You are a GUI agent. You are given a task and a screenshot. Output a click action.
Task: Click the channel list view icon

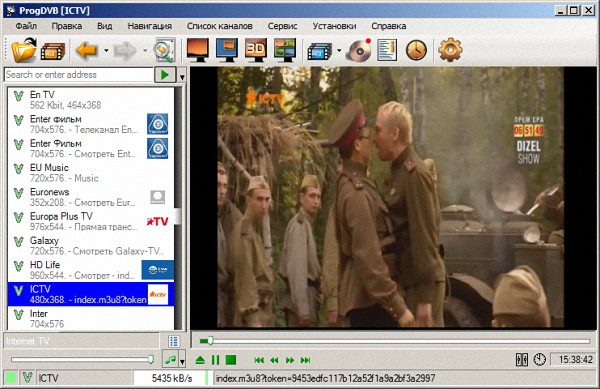point(173,341)
